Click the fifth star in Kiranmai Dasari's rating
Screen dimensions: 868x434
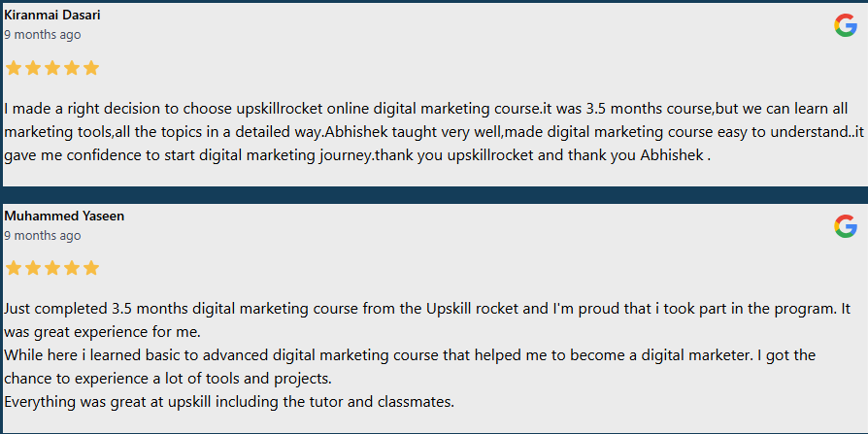click(x=91, y=68)
